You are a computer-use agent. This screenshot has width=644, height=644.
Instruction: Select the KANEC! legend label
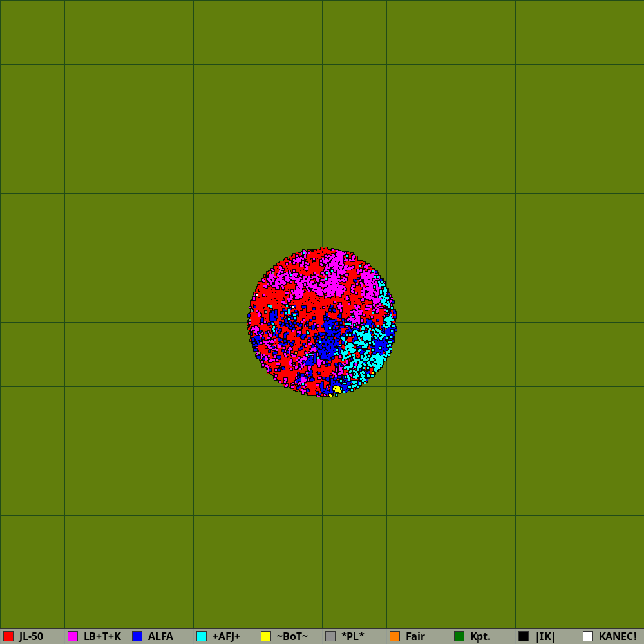[x=618, y=636]
